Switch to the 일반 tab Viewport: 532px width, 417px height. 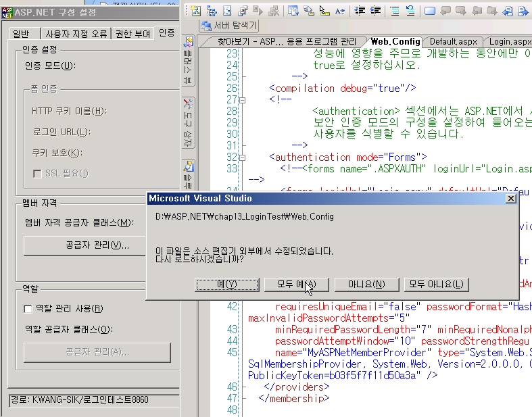24,34
